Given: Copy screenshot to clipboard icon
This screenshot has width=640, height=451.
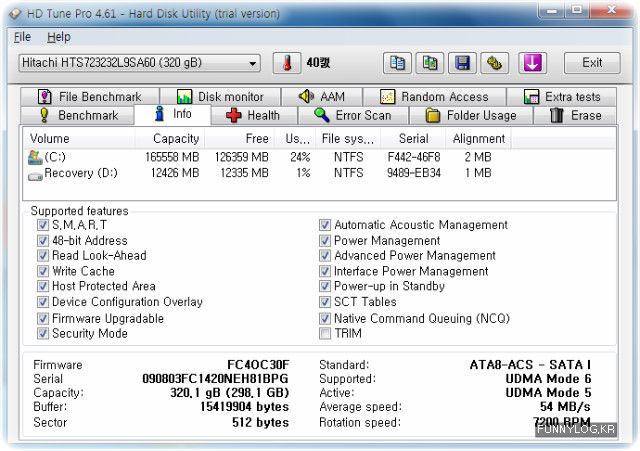Looking at the screenshot, I should 430,63.
